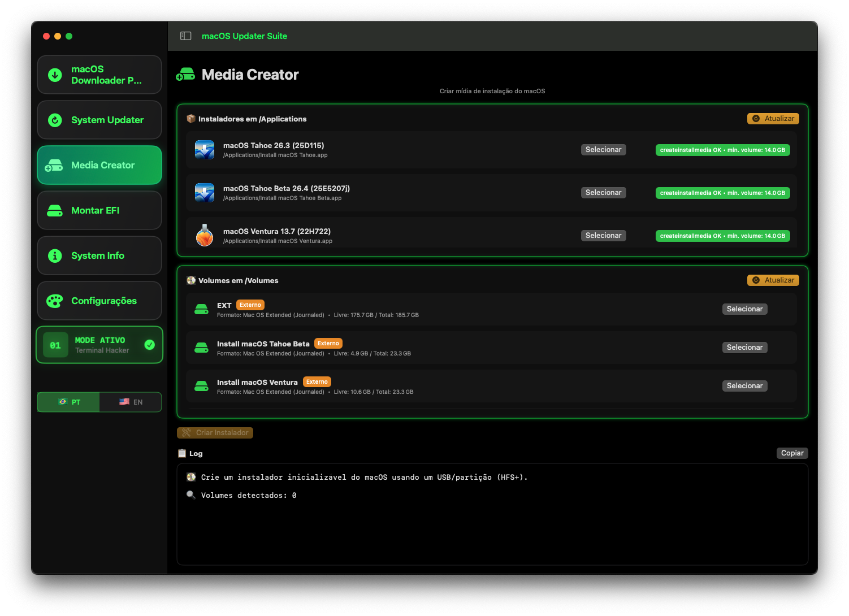Viewport: 849px width, 616px height.
Task: Refresh the Volumes list with Atualizar
Action: 773,280
